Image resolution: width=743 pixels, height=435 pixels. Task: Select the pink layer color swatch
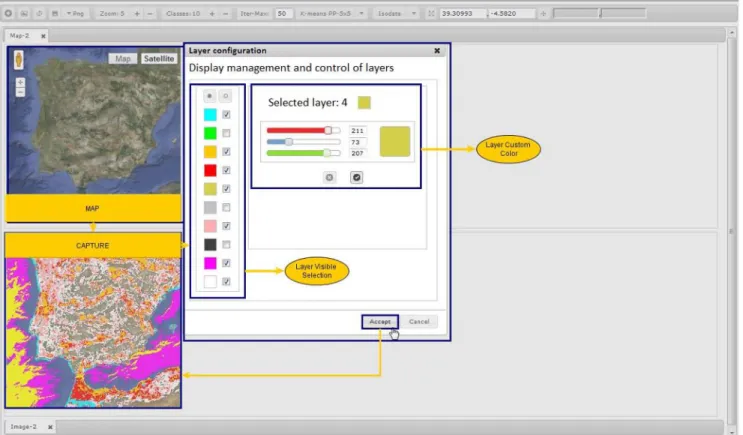(x=210, y=226)
